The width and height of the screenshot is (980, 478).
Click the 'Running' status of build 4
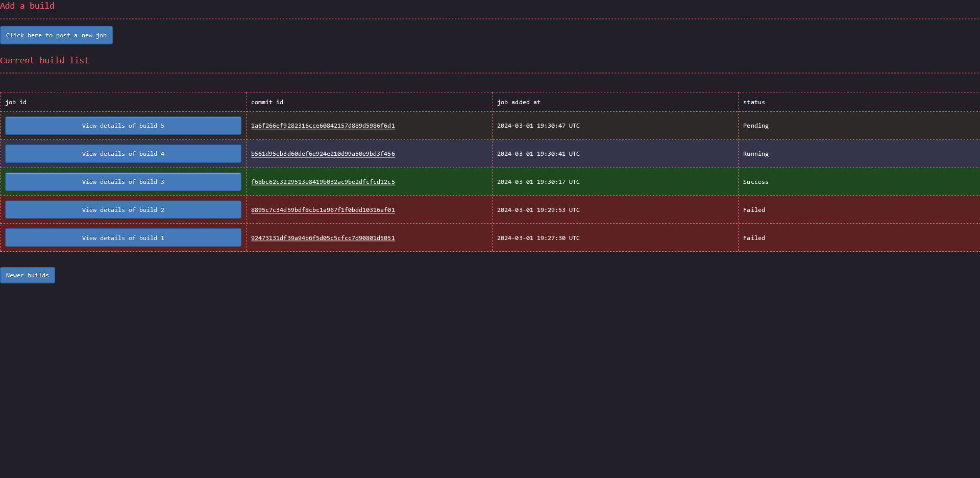point(755,154)
